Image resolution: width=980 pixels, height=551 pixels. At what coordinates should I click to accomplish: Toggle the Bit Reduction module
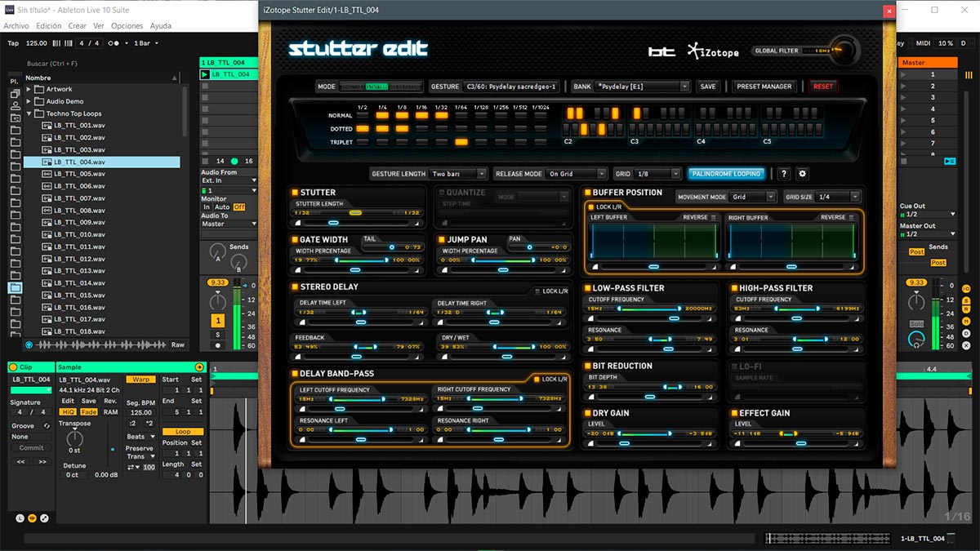point(587,367)
